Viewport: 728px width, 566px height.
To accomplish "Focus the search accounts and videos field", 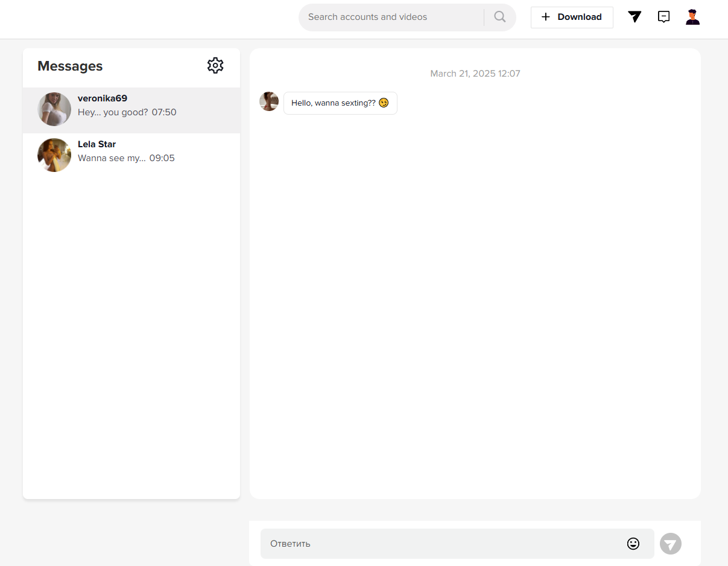I will tap(392, 17).
